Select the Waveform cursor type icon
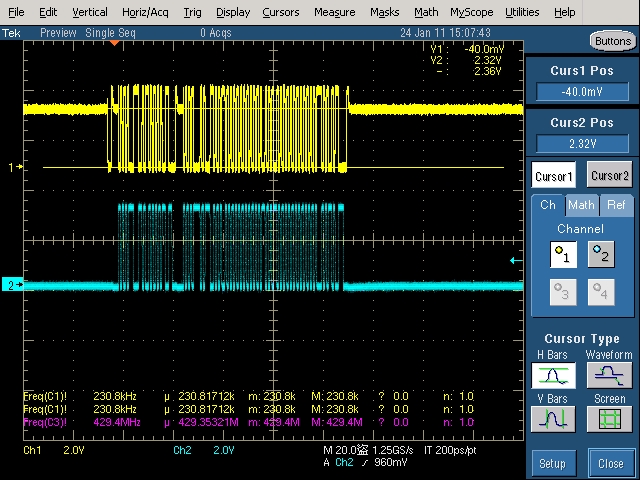 pos(609,376)
